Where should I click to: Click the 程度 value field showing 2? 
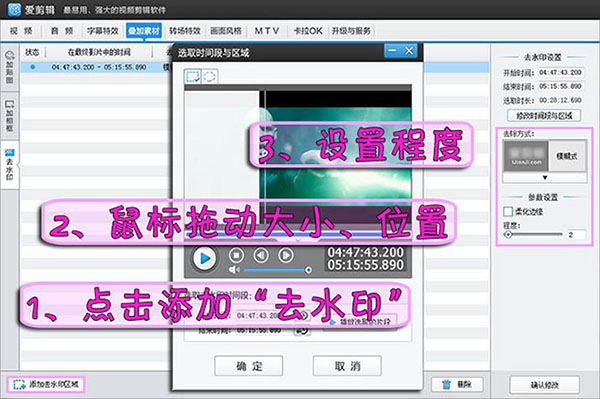pos(576,235)
